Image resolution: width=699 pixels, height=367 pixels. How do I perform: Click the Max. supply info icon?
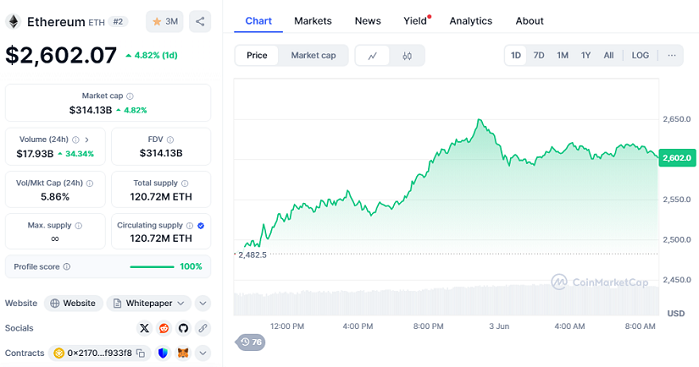pos(78,226)
